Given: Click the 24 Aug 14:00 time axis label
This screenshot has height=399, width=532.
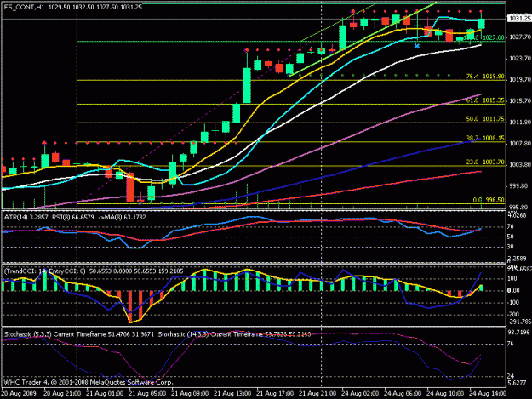Looking at the screenshot, I should point(488,394).
